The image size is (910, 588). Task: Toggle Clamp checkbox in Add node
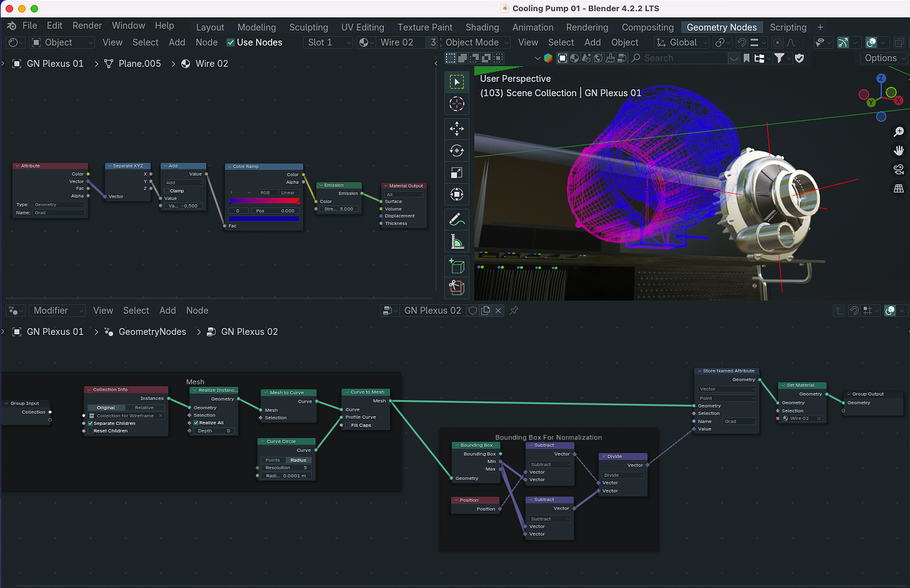tap(166, 191)
